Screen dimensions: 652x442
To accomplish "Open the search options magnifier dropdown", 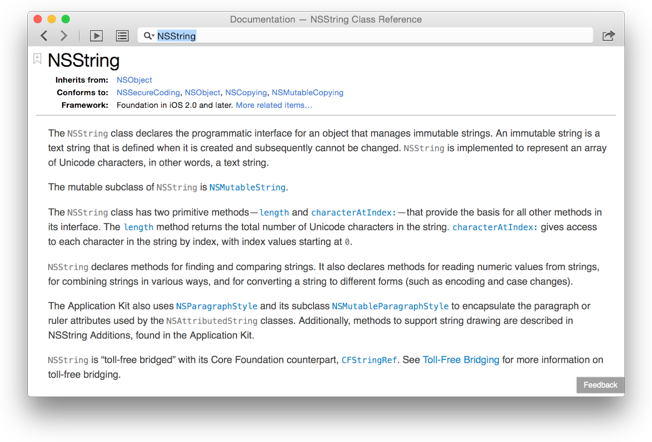I will tap(149, 36).
